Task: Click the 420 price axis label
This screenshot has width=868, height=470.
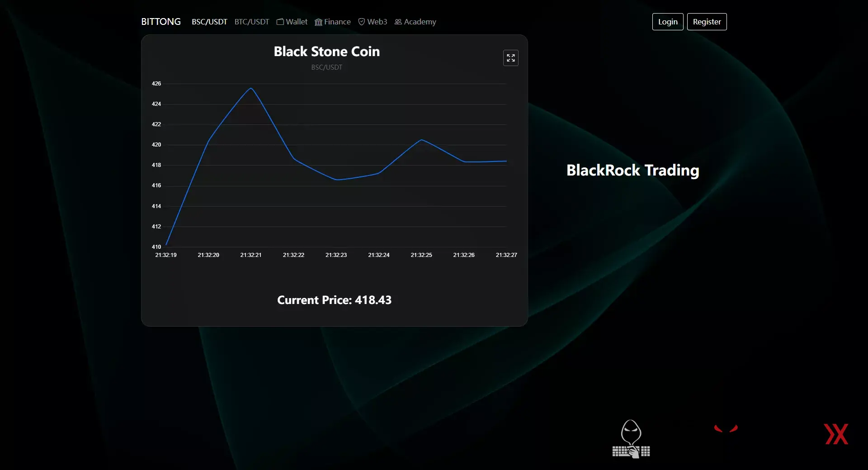Action: pyautogui.click(x=156, y=145)
